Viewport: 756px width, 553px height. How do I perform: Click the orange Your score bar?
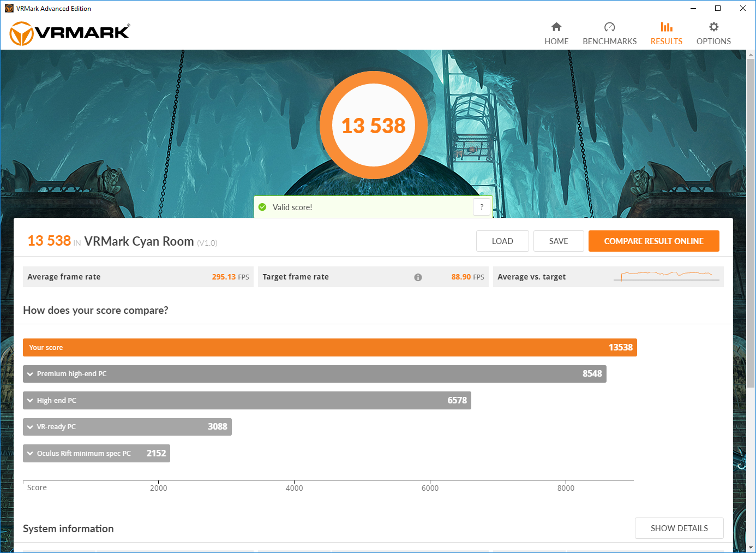pos(330,347)
